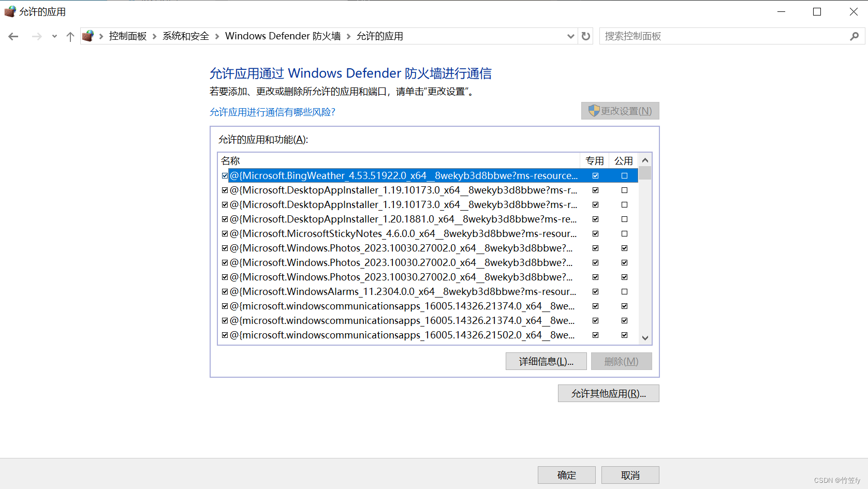Screen dimensions: 868x489
Task: Click the window title icon for 允许的应用
Action: coord(10,11)
